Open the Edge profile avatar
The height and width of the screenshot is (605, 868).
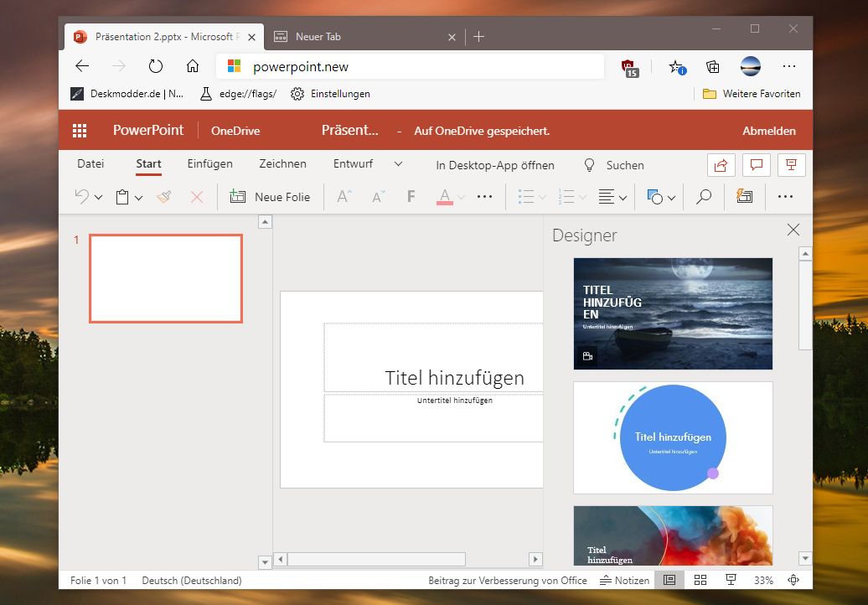click(x=751, y=66)
